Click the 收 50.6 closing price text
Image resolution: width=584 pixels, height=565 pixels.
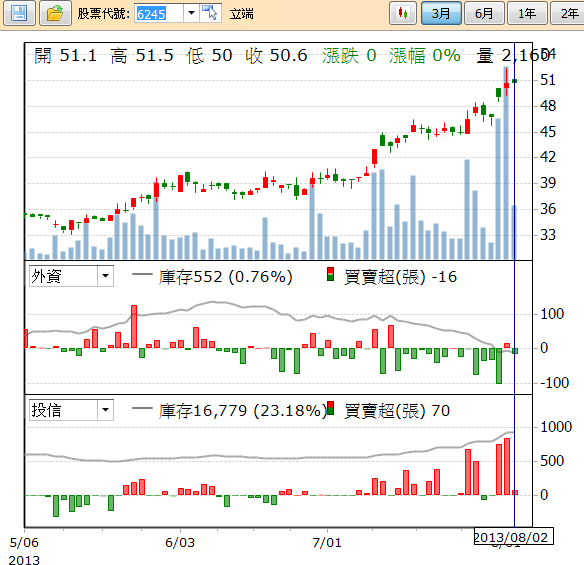click(276, 56)
